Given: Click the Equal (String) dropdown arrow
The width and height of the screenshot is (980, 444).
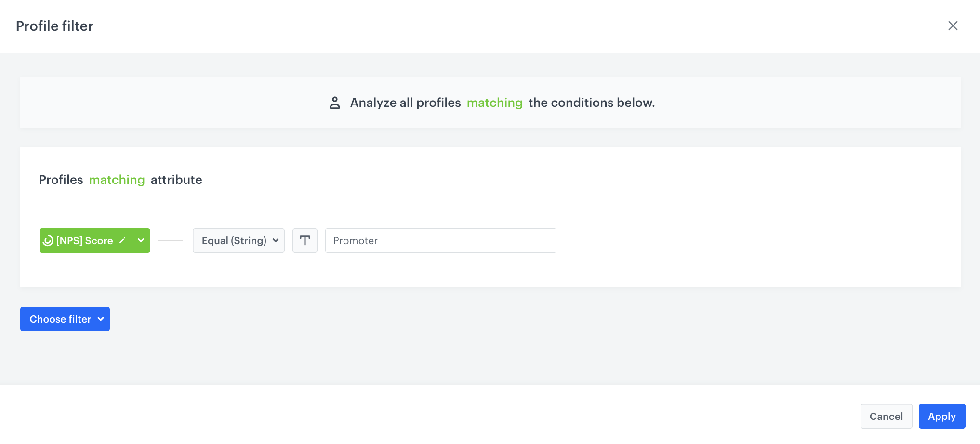Looking at the screenshot, I should 276,240.
